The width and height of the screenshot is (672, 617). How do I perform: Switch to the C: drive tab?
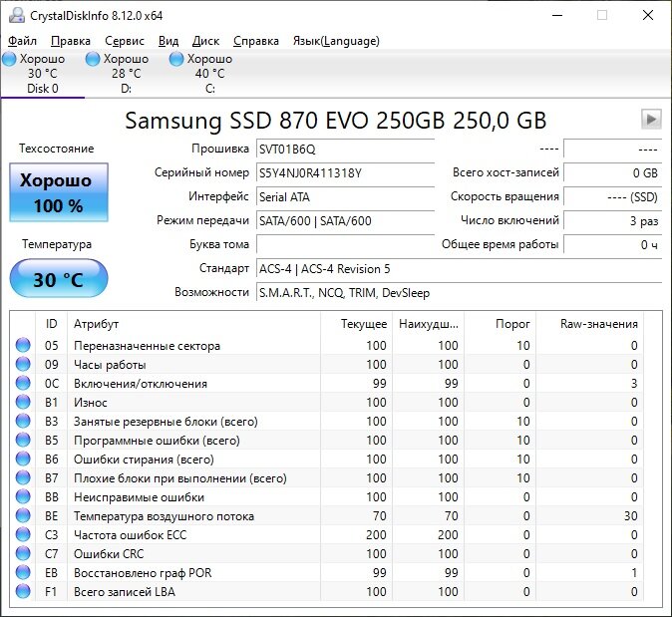tap(209, 74)
